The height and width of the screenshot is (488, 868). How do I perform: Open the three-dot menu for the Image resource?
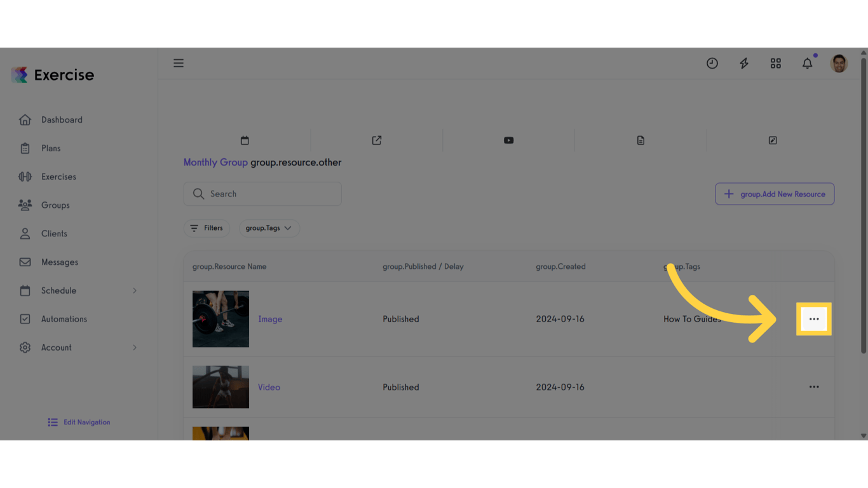pyautogui.click(x=814, y=319)
